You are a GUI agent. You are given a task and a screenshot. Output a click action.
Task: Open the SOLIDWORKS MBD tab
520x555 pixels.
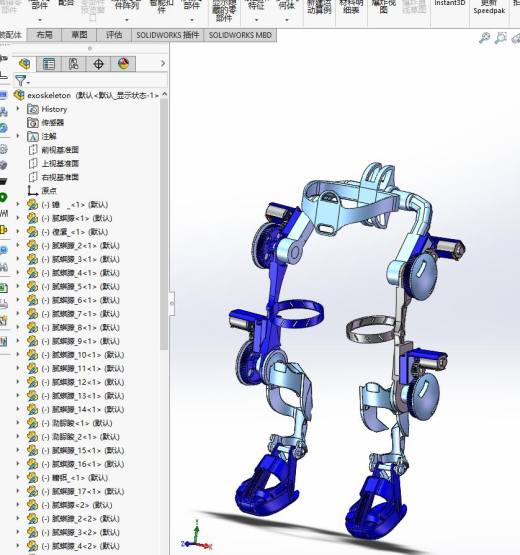(x=240, y=35)
